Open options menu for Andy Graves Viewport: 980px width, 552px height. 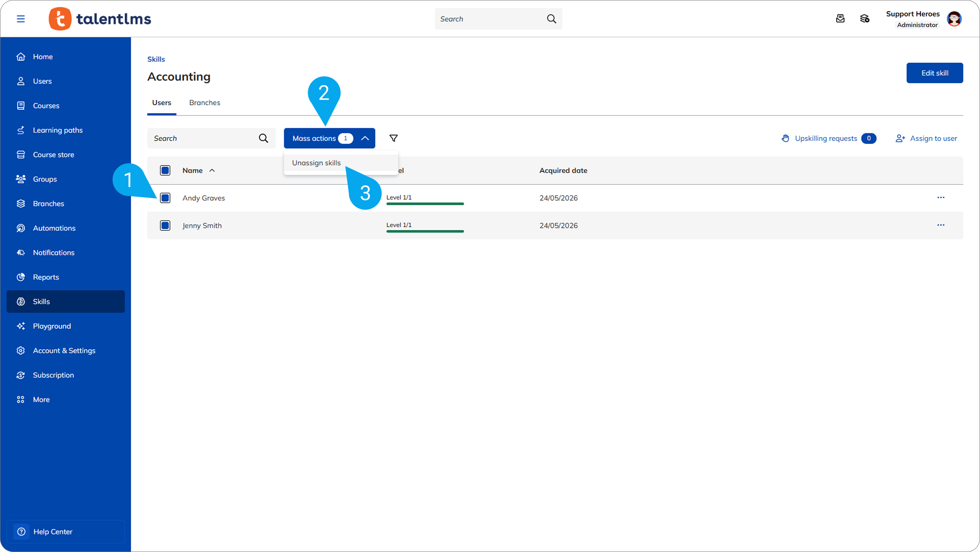tap(941, 198)
